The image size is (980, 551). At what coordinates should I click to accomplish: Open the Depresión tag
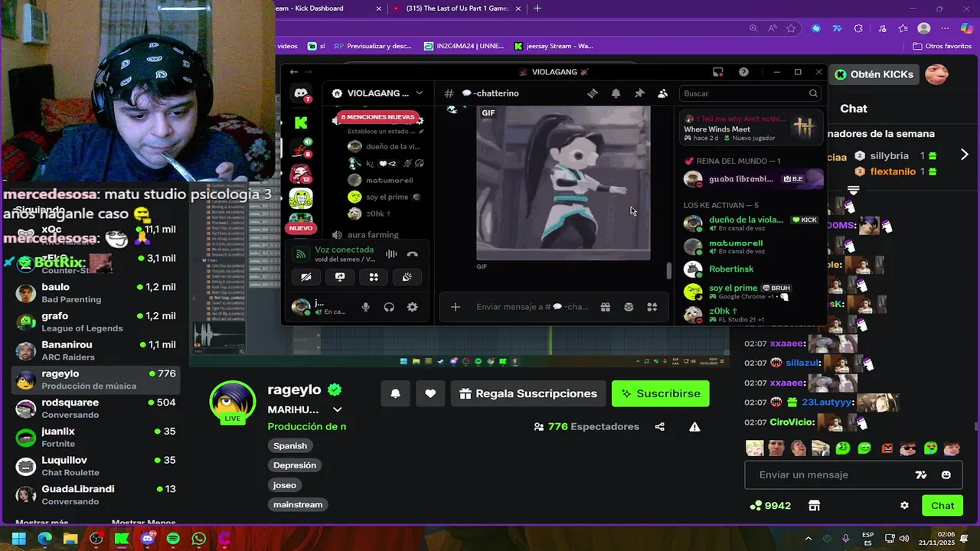pyautogui.click(x=295, y=465)
